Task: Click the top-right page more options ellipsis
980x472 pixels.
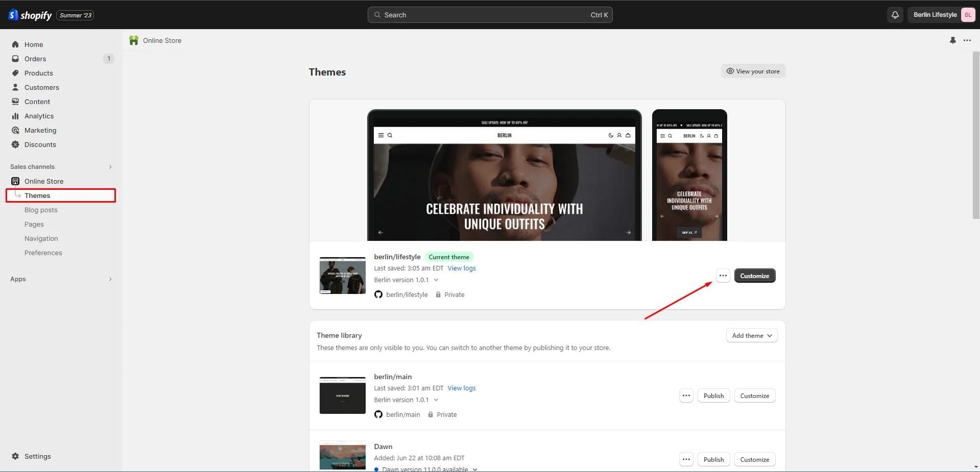Action: (967, 40)
